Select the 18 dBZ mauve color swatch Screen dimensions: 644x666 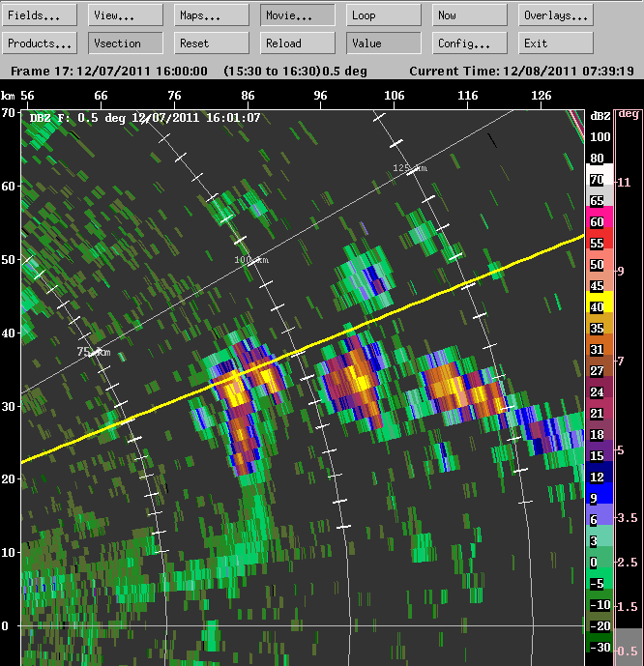point(600,429)
